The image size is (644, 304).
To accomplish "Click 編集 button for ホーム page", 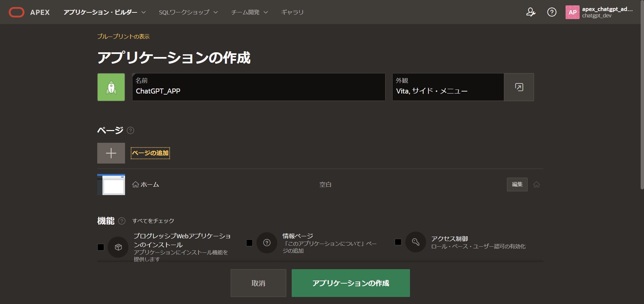I will point(517,184).
